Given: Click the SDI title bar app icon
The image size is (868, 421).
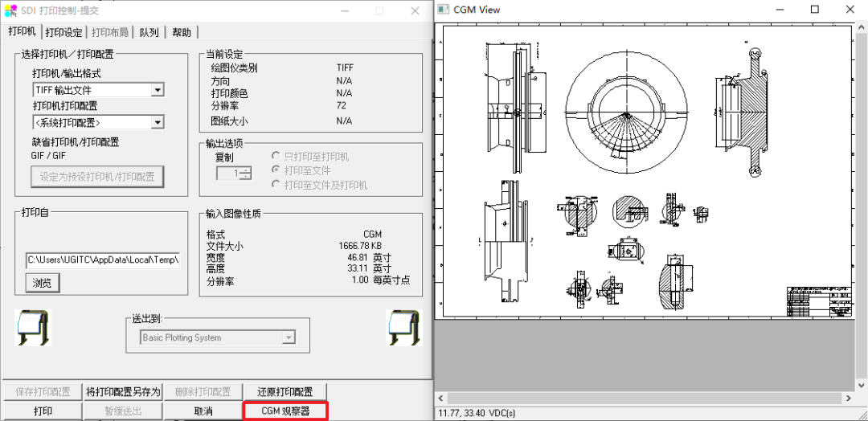Looking at the screenshot, I should 10,10.
